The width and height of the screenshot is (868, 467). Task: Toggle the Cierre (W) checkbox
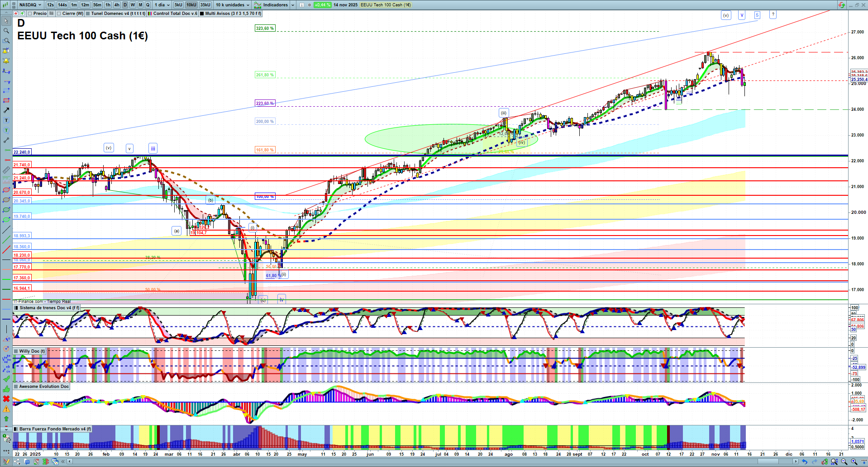click(x=59, y=14)
